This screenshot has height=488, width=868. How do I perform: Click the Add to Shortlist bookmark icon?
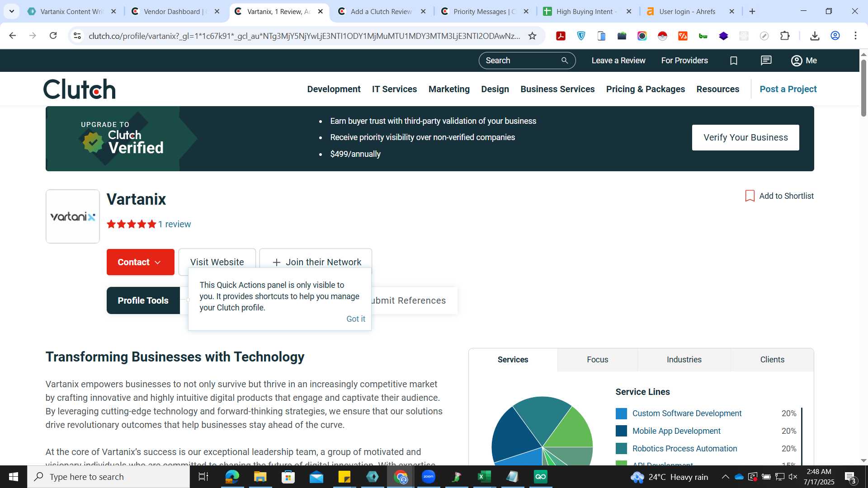pyautogui.click(x=750, y=196)
